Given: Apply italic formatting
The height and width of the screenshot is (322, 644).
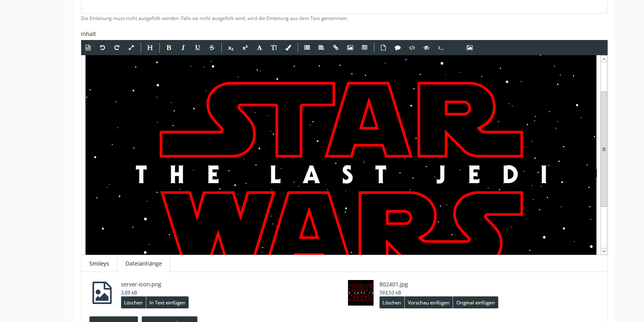Looking at the screenshot, I should click(x=183, y=48).
